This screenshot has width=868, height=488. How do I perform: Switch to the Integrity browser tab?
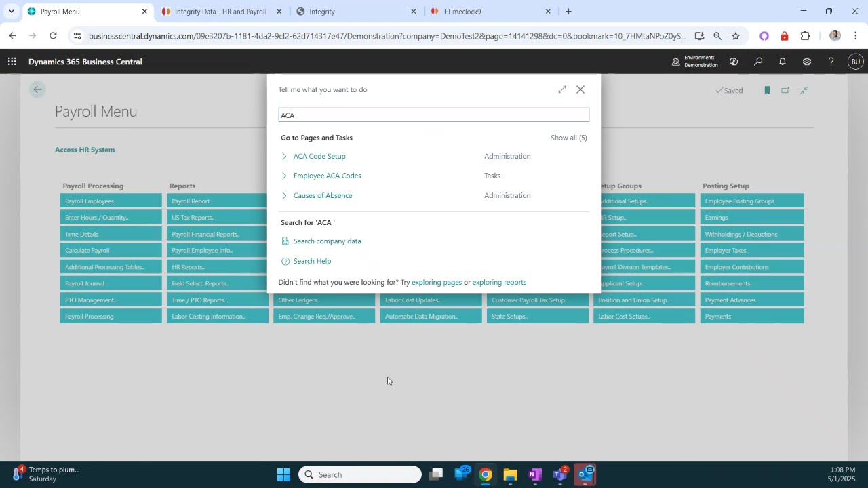pyautogui.click(x=356, y=12)
